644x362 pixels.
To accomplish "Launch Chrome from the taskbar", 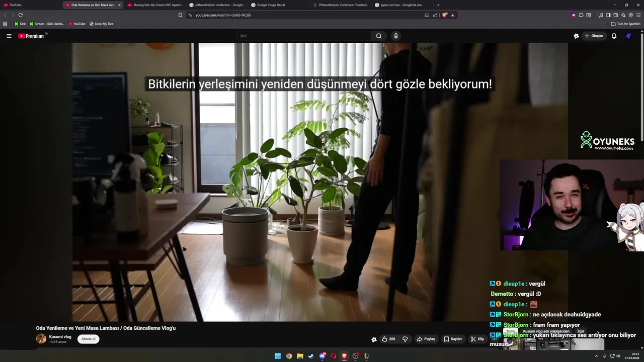I will (289, 356).
